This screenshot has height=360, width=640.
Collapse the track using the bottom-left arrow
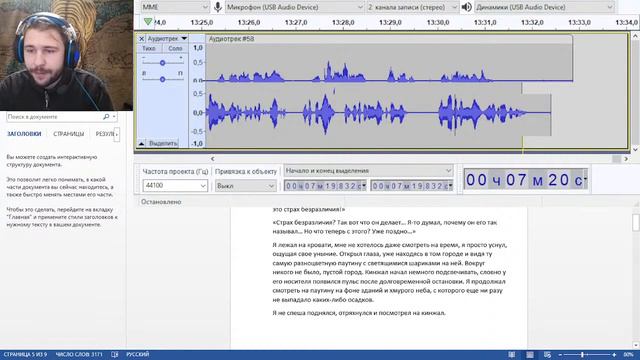coord(141,143)
